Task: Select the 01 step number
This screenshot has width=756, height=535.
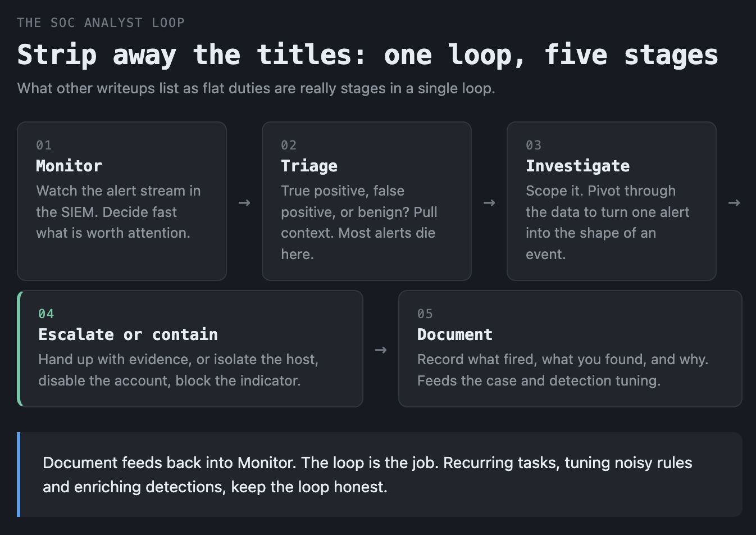Action: pyautogui.click(x=44, y=145)
